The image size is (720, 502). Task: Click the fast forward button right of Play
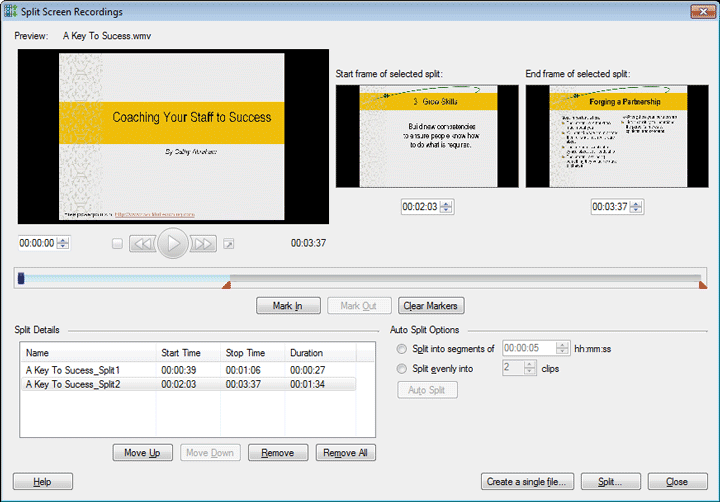point(203,243)
